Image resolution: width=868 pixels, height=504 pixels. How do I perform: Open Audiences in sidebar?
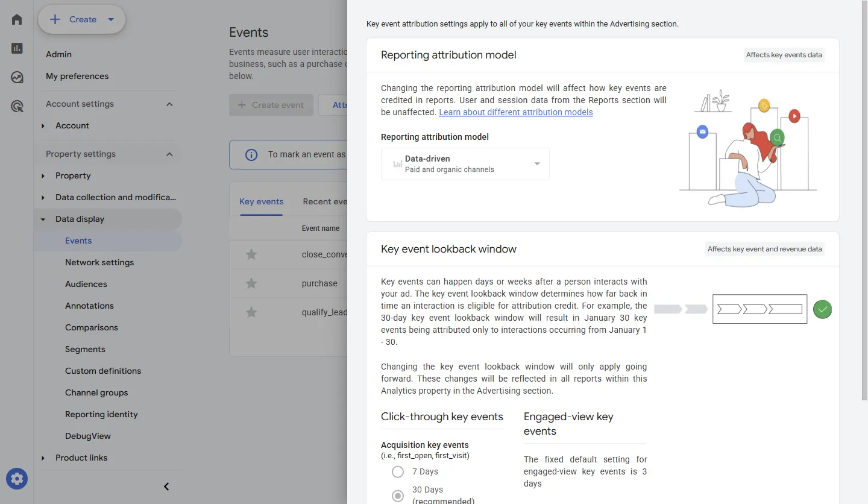86,284
